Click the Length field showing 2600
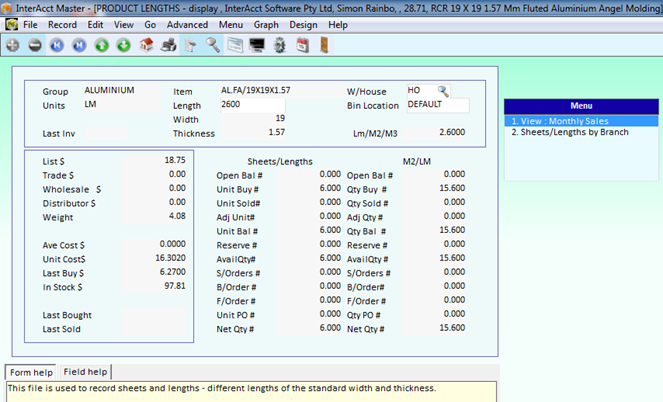This screenshot has height=402, width=663. (252, 104)
